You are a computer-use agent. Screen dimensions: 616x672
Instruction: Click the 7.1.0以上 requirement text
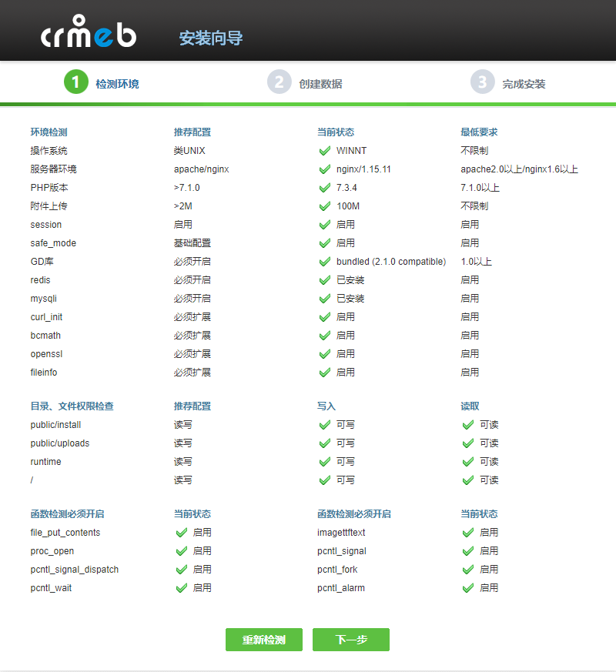480,188
